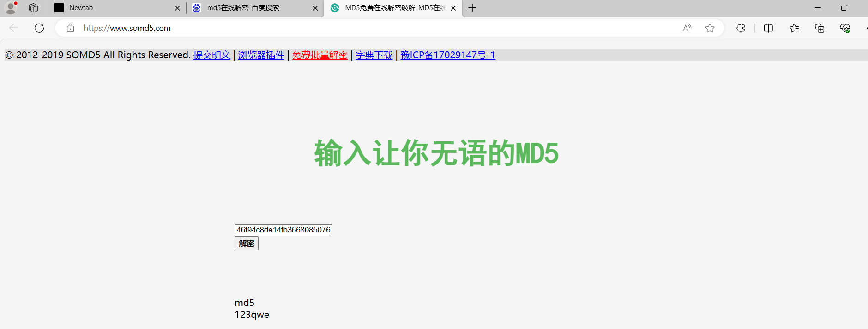This screenshot has width=868, height=329.
Task: Click the MD5 hash input field
Action: tap(283, 230)
